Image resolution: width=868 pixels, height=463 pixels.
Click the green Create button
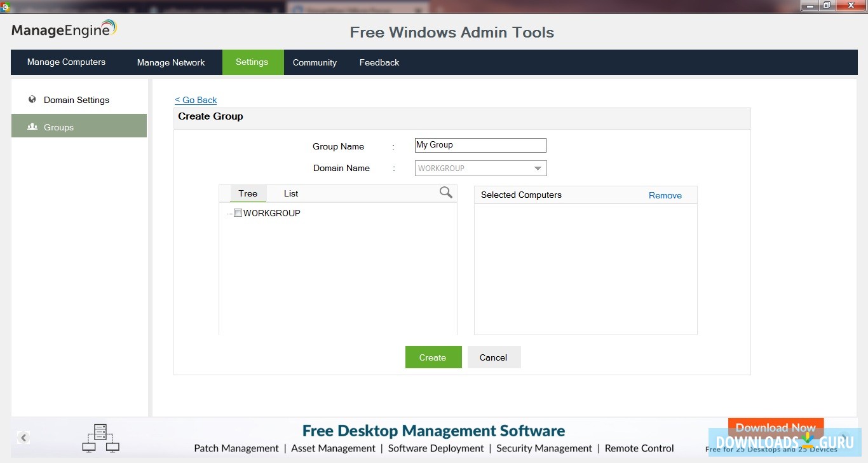[x=433, y=357]
